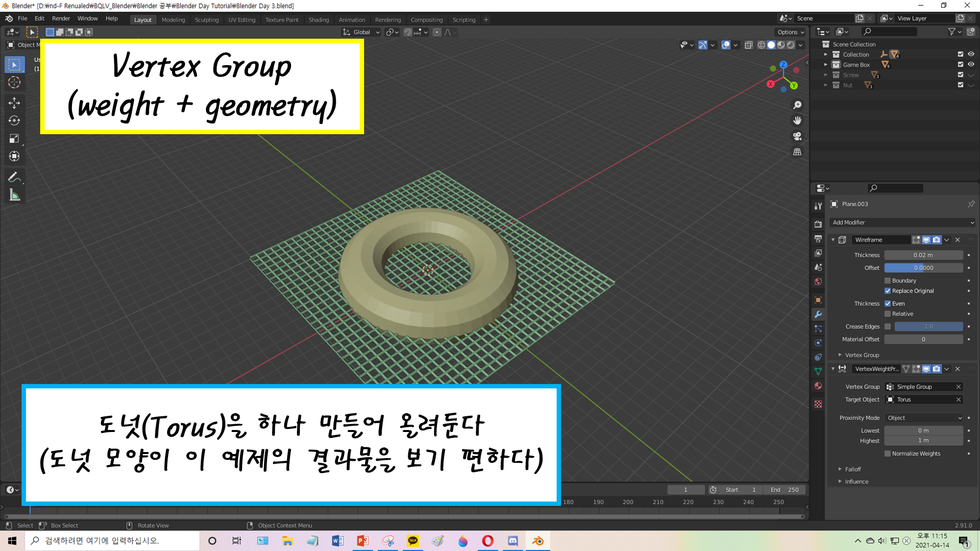Open the Proximity Mode dropdown
This screenshot has width=980, height=551.
[924, 418]
